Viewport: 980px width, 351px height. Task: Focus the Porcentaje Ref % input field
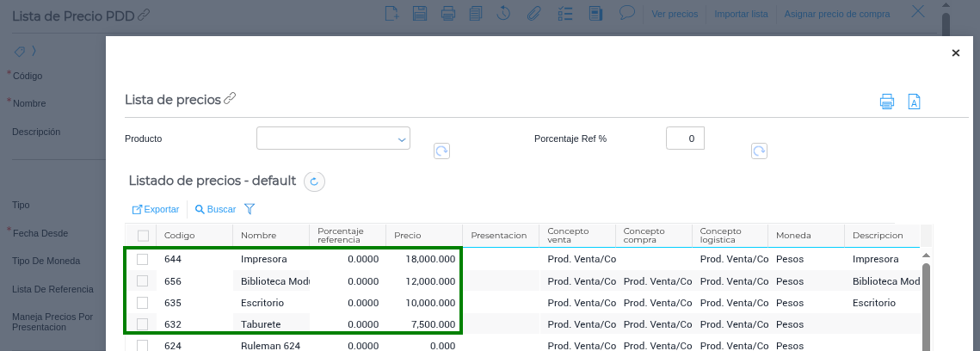[685, 139]
